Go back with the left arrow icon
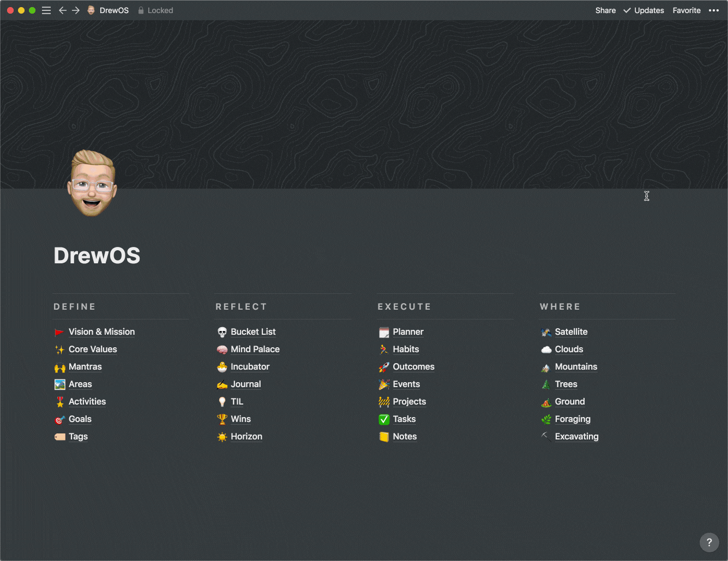728x561 pixels. pyautogui.click(x=62, y=10)
